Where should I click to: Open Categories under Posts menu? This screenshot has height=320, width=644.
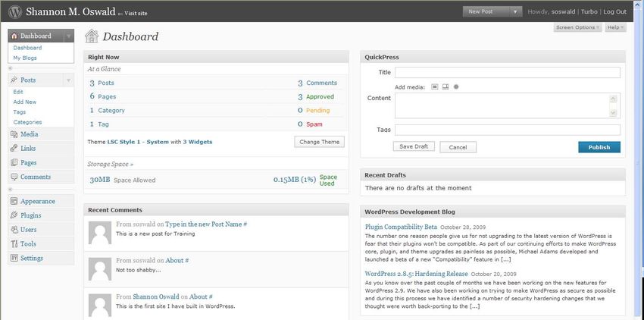(27, 122)
